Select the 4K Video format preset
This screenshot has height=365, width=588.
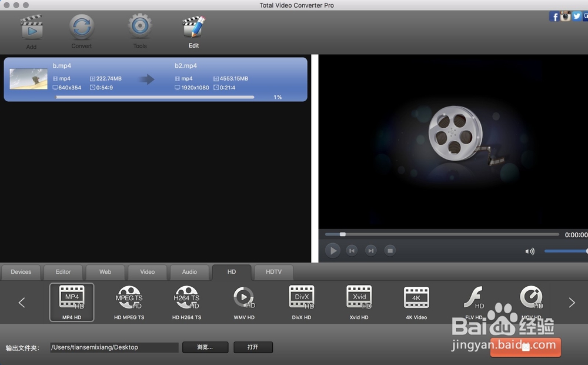tap(416, 302)
